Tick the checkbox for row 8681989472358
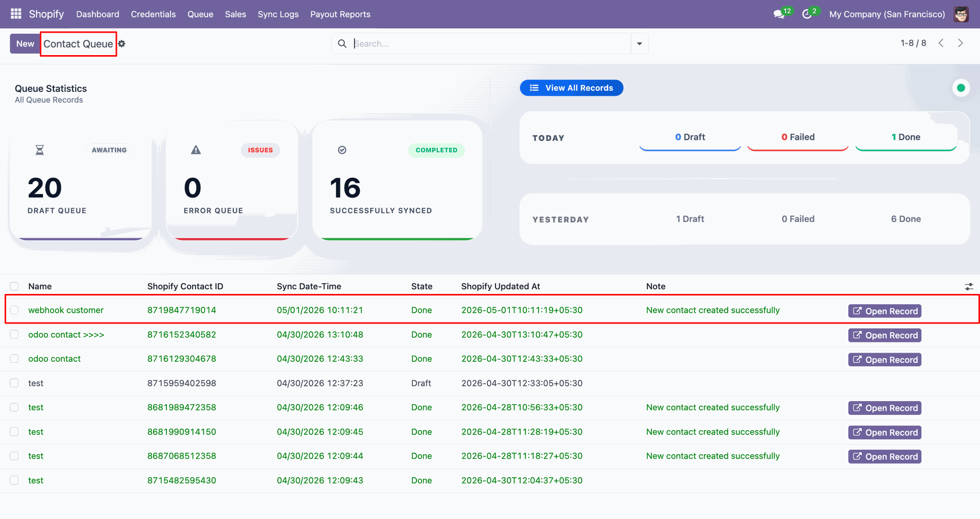Image resolution: width=980 pixels, height=519 pixels. click(14, 407)
